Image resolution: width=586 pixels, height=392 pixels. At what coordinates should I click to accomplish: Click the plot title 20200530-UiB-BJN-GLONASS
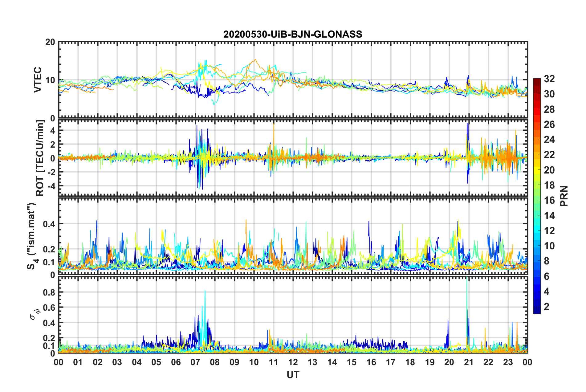point(293,34)
